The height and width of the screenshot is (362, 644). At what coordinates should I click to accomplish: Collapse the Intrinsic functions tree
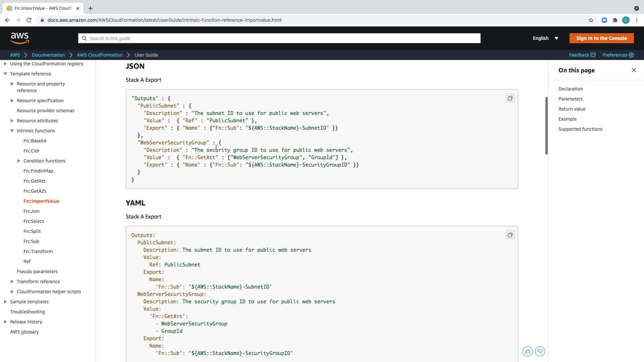(x=12, y=131)
